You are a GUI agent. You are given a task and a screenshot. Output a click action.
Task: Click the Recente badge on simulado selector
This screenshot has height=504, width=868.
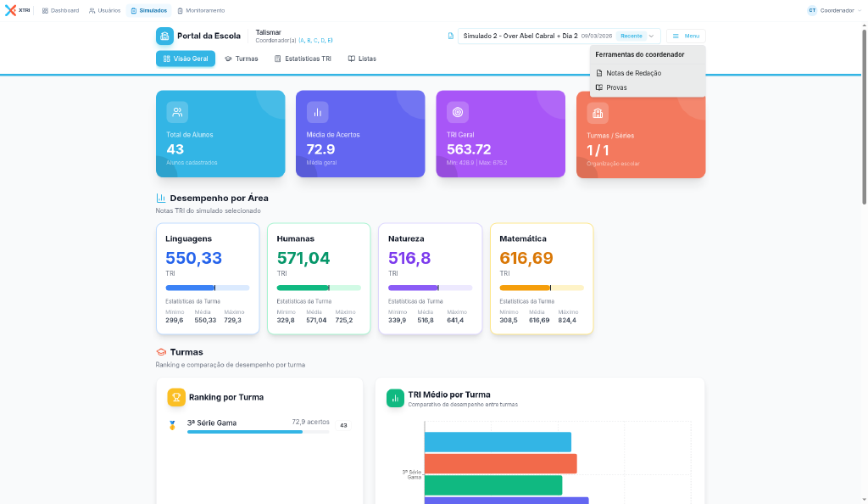(x=631, y=36)
